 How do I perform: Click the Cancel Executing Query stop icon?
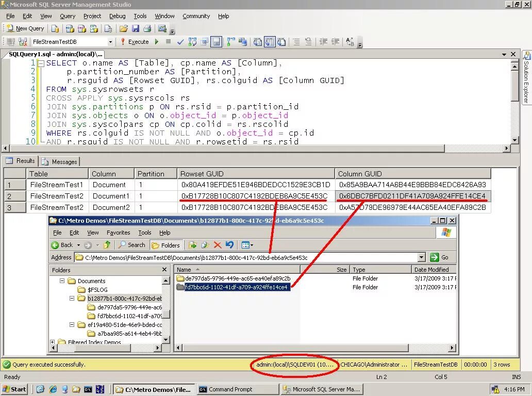pos(168,41)
